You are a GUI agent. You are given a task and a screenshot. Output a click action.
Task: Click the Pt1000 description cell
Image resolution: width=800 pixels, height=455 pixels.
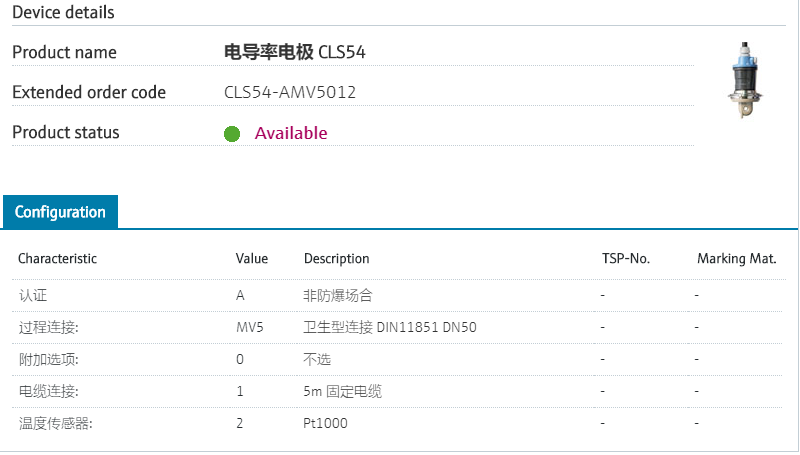pyautogui.click(x=326, y=424)
